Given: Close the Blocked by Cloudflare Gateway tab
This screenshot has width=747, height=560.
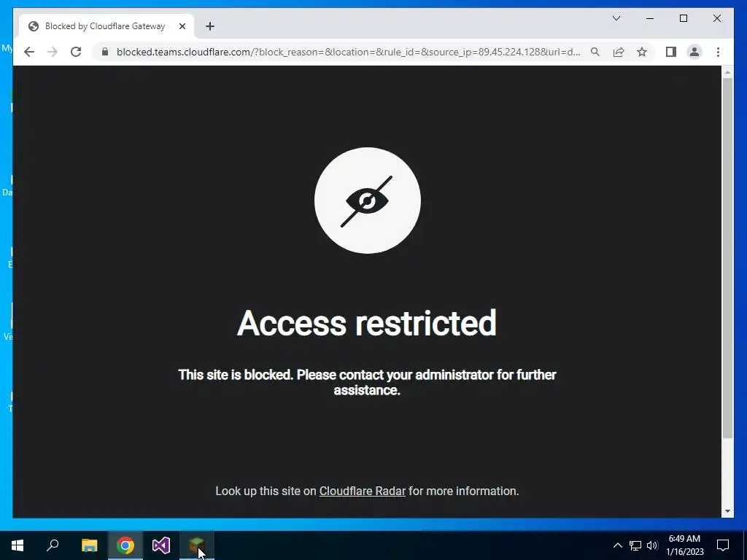Looking at the screenshot, I should coord(182,27).
